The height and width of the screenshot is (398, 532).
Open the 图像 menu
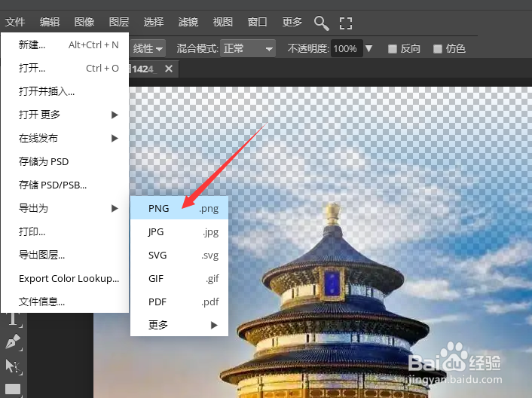coord(84,22)
